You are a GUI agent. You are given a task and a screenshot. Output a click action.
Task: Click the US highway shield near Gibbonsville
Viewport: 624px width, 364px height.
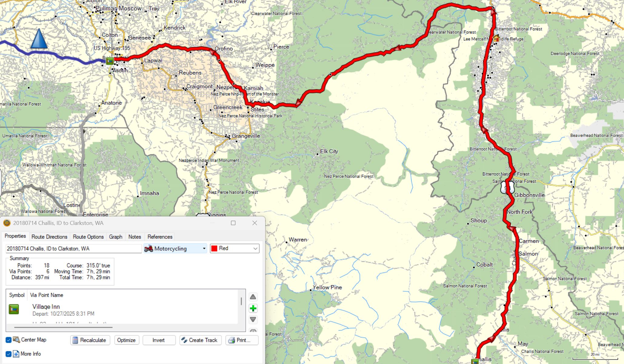pyautogui.click(x=507, y=187)
